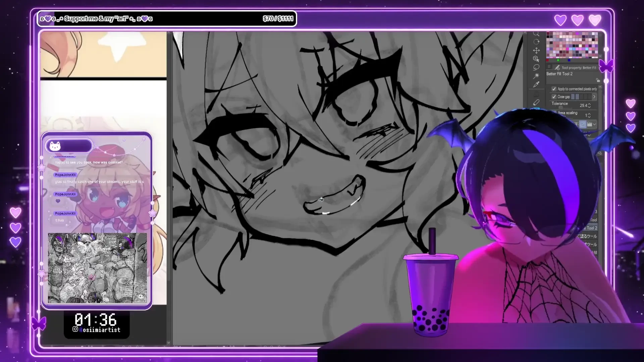Click the Instagram handle @osiimiartist
This screenshot has width=644, height=362.
click(98, 329)
